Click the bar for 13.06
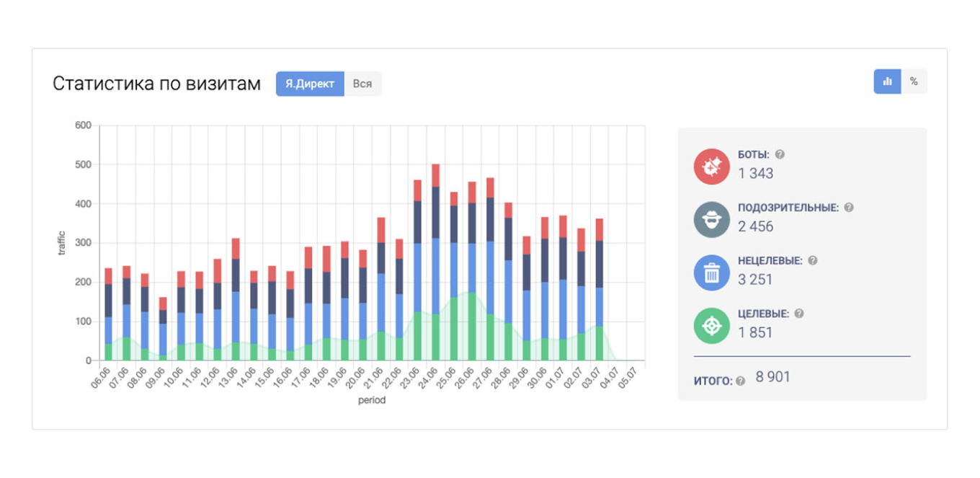The height and width of the screenshot is (478, 980). (236, 299)
